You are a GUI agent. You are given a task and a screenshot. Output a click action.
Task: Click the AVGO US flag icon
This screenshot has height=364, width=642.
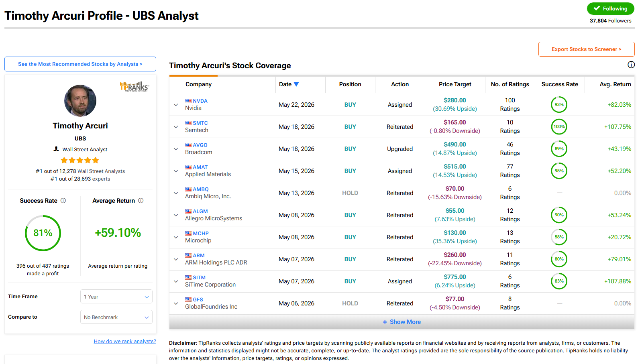188,145
